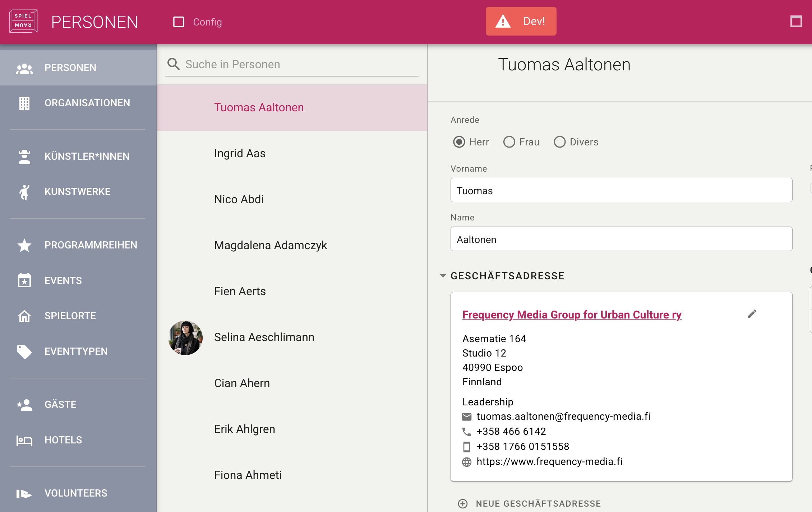The width and height of the screenshot is (812, 512).
Task: Click the Dev! button
Action: (521, 21)
